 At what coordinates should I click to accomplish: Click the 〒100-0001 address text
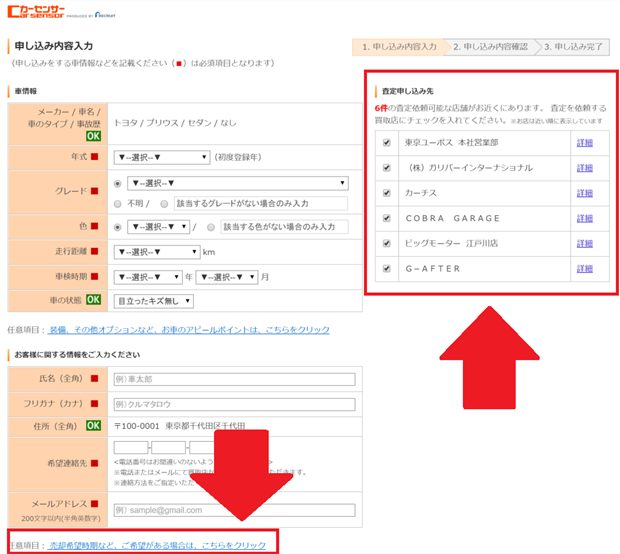tap(180, 426)
